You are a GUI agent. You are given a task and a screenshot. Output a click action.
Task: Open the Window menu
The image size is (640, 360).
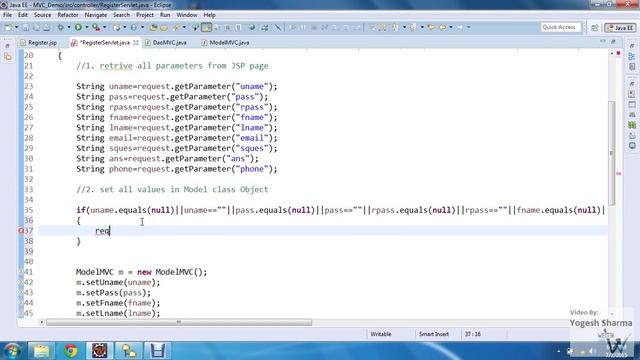pyautogui.click(x=187, y=15)
